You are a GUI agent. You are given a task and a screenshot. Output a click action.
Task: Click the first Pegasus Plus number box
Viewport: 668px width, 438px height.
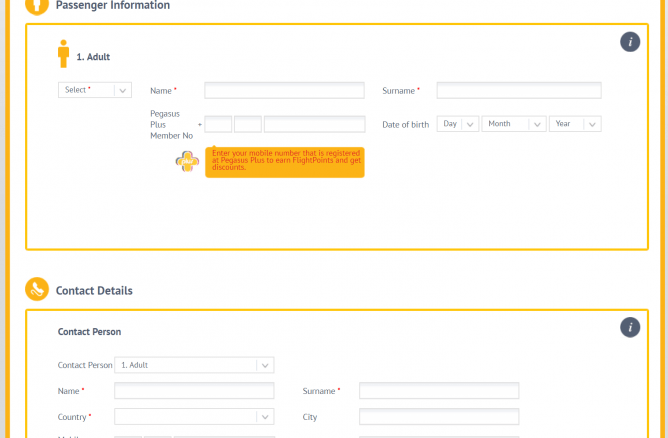218,125
